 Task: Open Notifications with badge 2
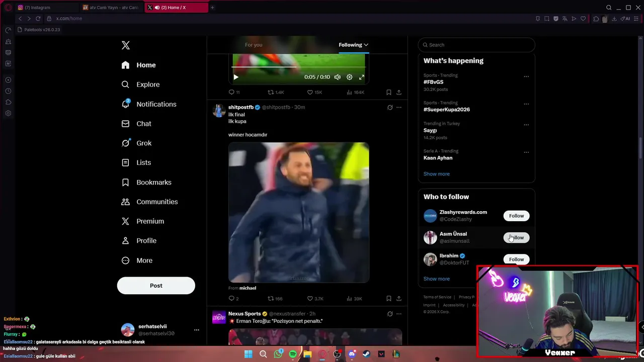[149, 104]
